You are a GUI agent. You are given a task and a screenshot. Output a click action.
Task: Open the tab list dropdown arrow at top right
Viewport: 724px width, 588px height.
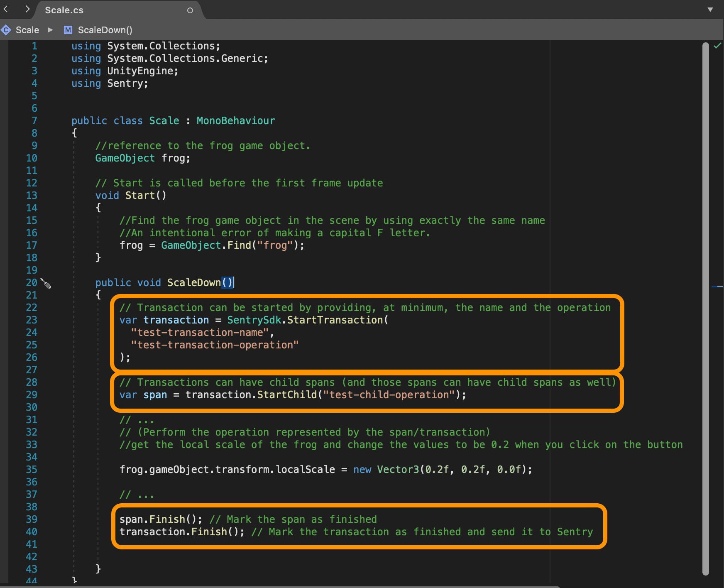click(x=710, y=10)
